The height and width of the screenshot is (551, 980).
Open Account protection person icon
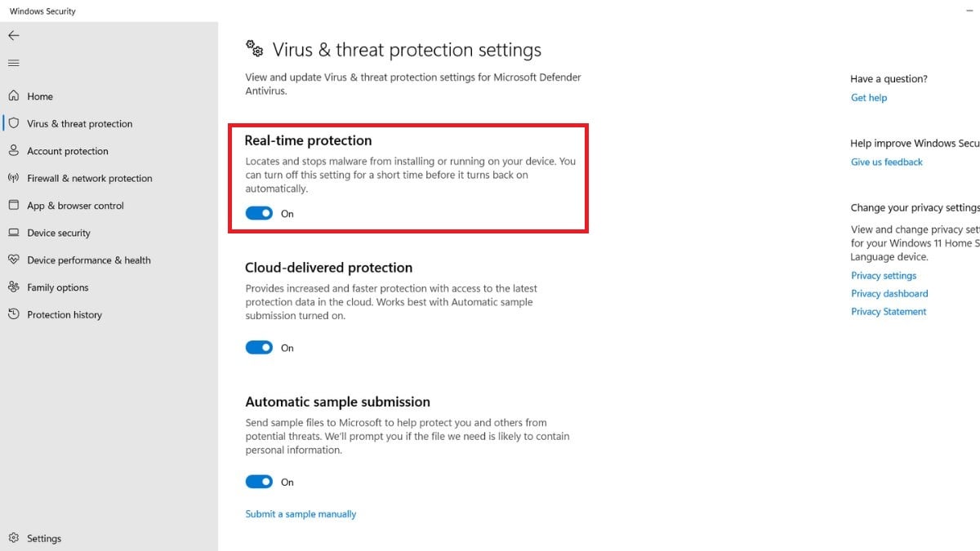(14, 151)
